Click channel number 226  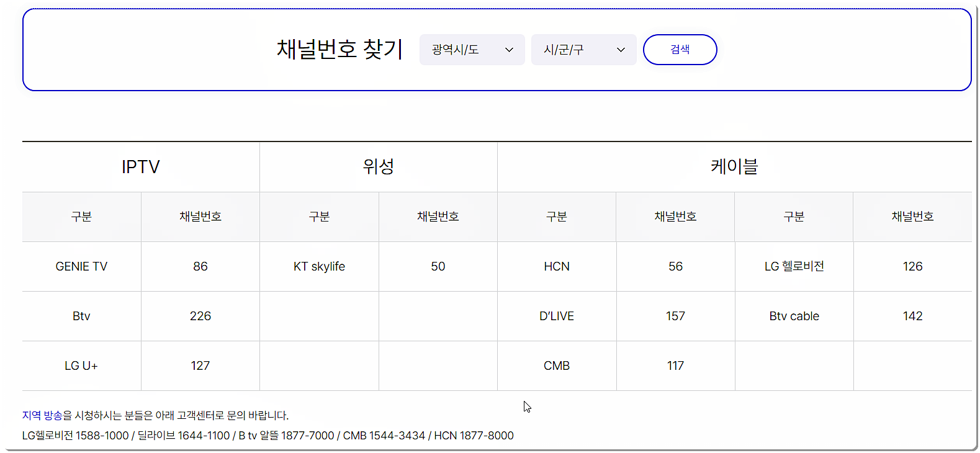tap(200, 316)
